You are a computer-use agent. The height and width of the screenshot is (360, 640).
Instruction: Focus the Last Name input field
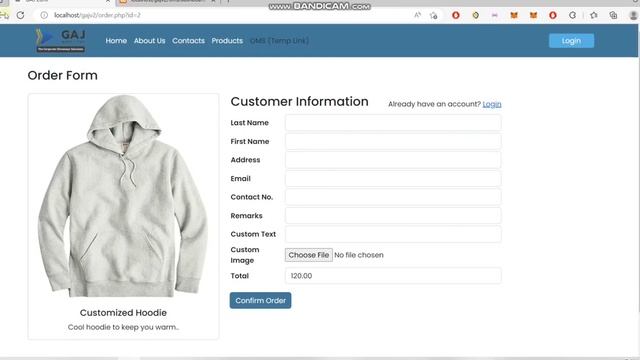point(393,123)
